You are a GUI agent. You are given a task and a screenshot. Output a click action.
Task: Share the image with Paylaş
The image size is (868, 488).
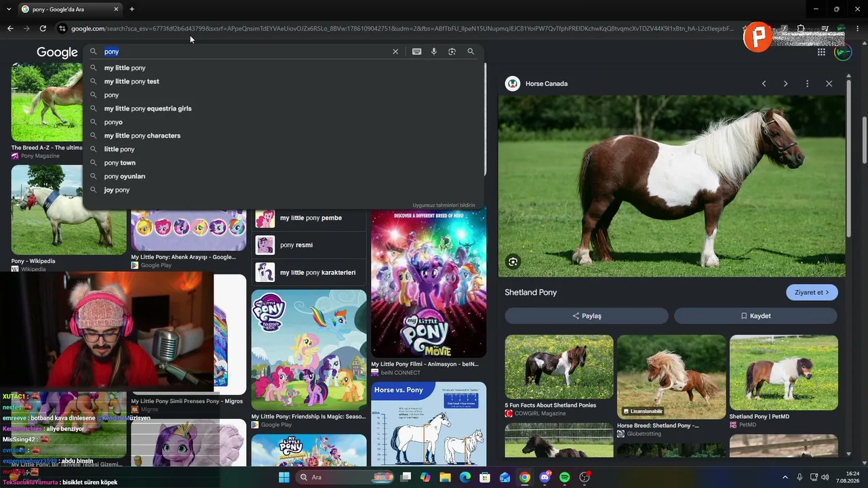pyautogui.click(x=587, y=316)
